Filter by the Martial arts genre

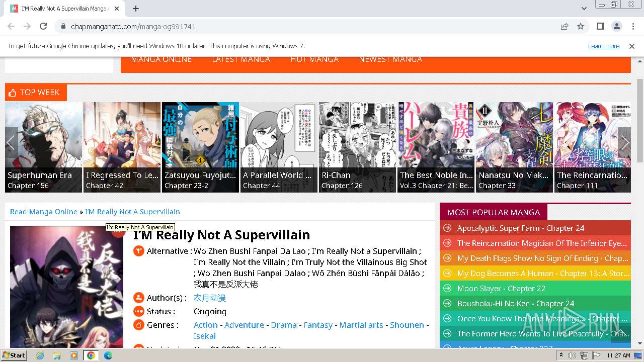click(x=361, y=325)
